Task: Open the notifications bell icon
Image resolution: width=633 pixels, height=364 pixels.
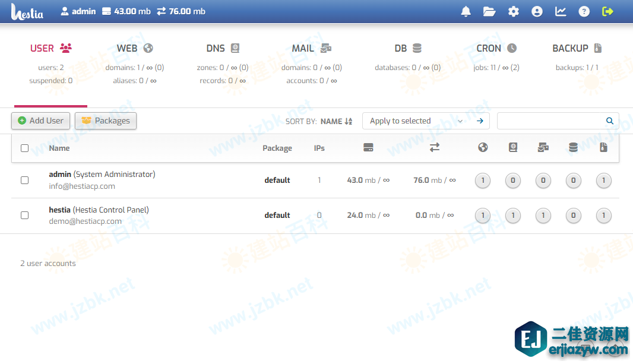Action: pos(466,11)
